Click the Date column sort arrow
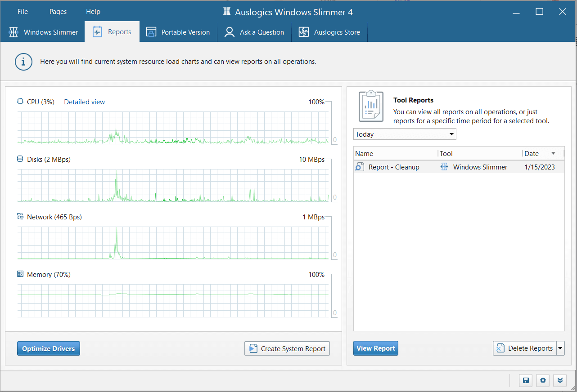This screenshot has width=577, height=392. pyautogui.click(x=554, y=153)
